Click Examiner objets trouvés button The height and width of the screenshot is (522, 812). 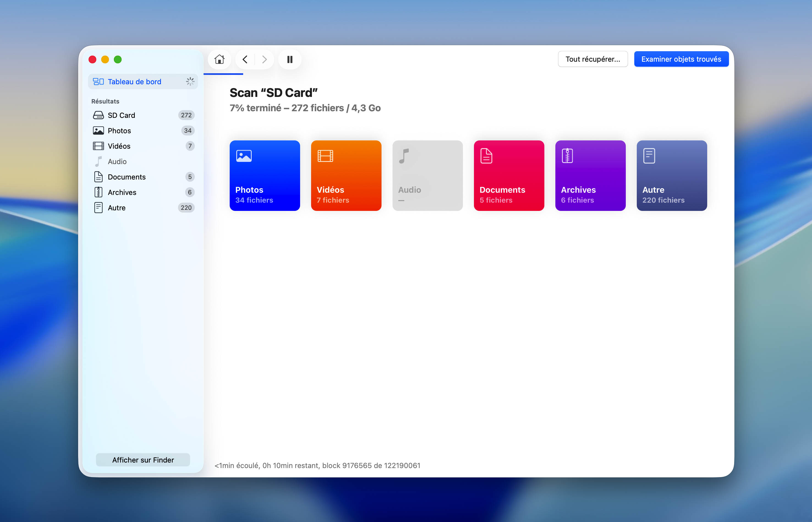pos(681,59)
